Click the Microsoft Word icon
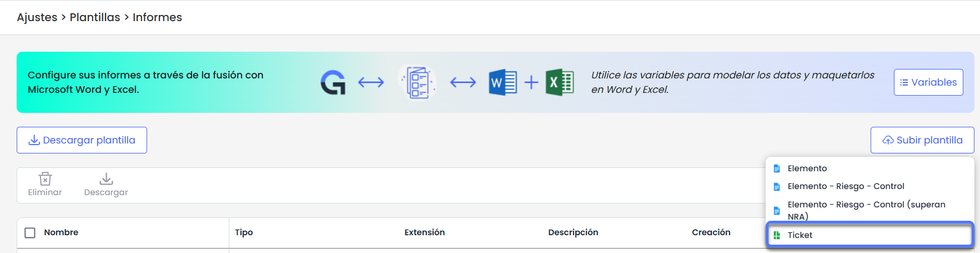Screen dimensions: 980x253 pyautogui.click(x=502, y=83)
